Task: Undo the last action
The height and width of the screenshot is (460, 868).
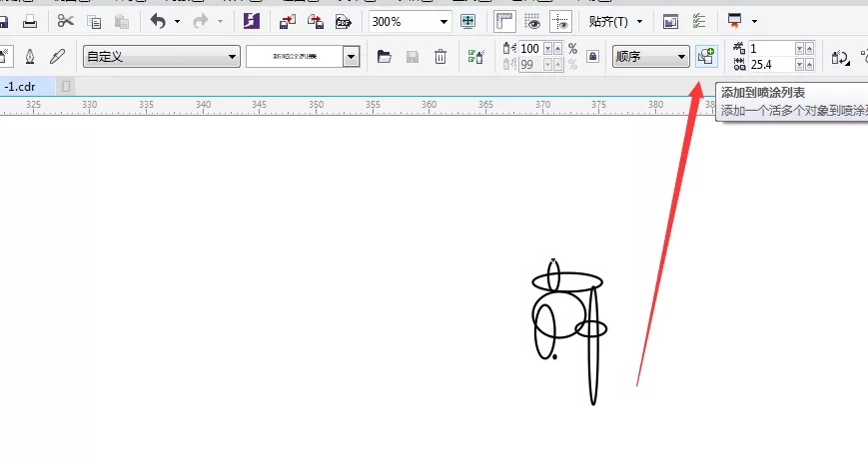Action: [159, 22]
